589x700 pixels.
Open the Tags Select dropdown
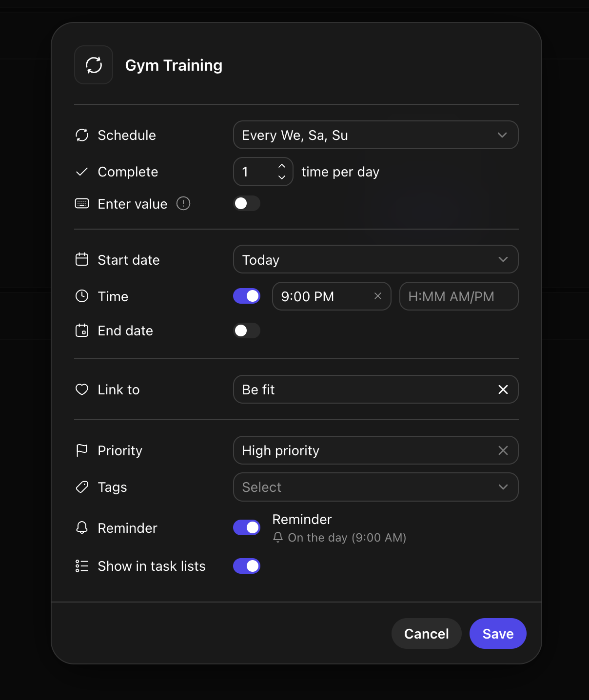(x=376, y=487)
